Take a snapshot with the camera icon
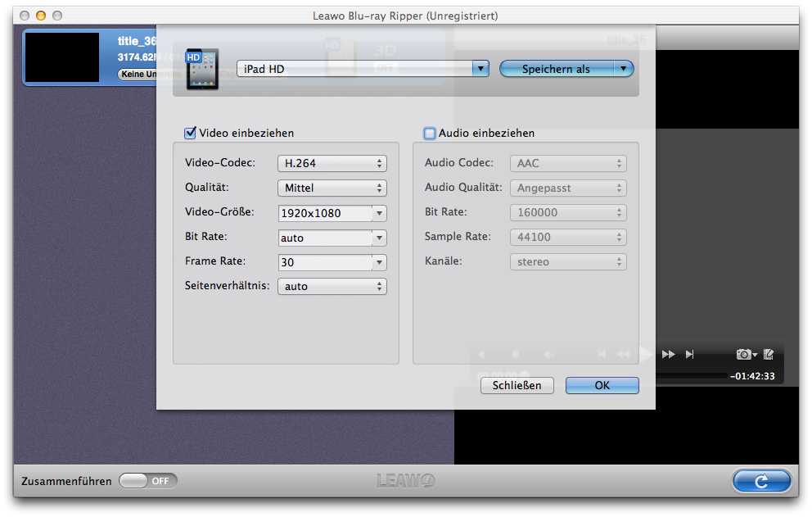The image size is (812, 517). (x=746, y=355)
